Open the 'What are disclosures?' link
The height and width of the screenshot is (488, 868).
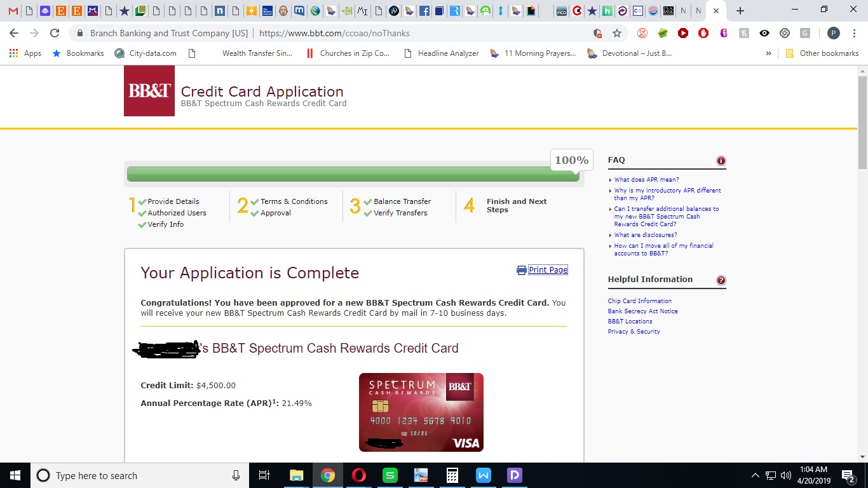click(x=646, y=235)
